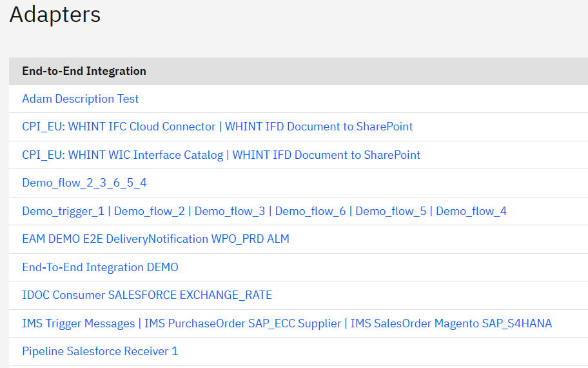Open the Pipeline Salesforce Receiver 1 link

[x=100, y=351]
